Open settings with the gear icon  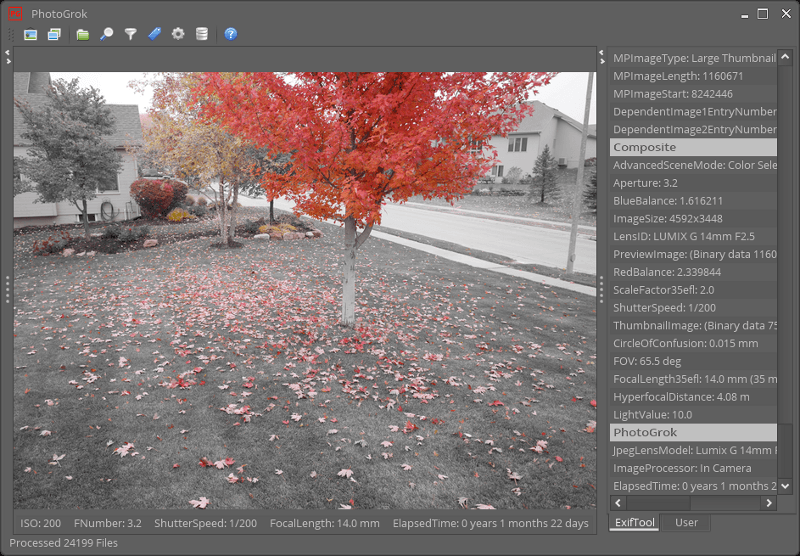click(x=178, y=34)
